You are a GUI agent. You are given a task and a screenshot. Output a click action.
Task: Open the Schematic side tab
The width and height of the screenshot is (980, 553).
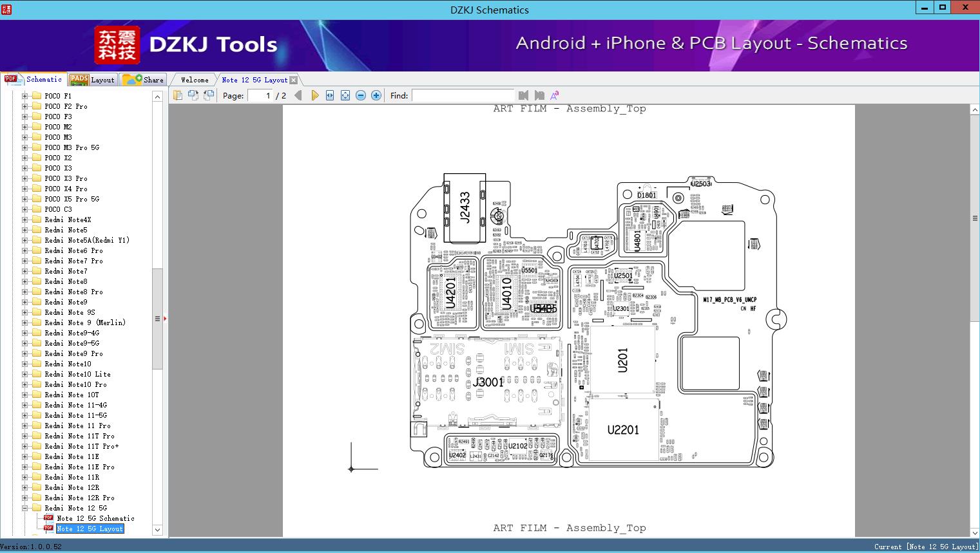coord(34,79)
